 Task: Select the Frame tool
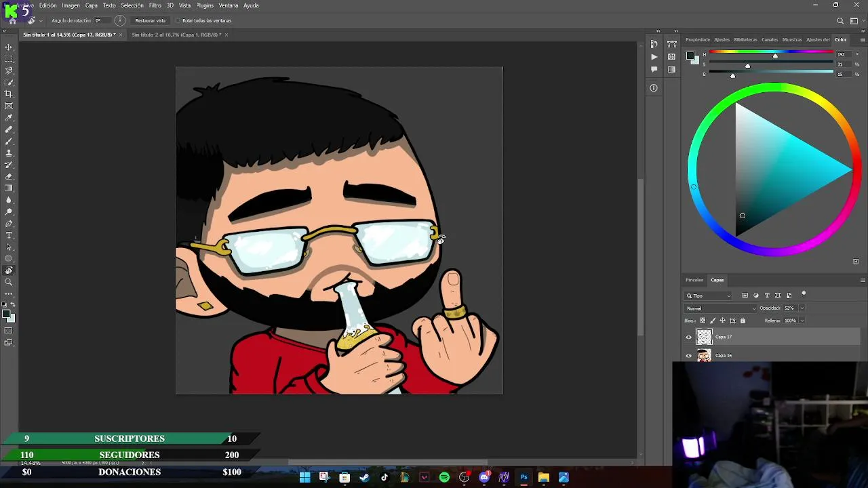[x=9, y=106]
